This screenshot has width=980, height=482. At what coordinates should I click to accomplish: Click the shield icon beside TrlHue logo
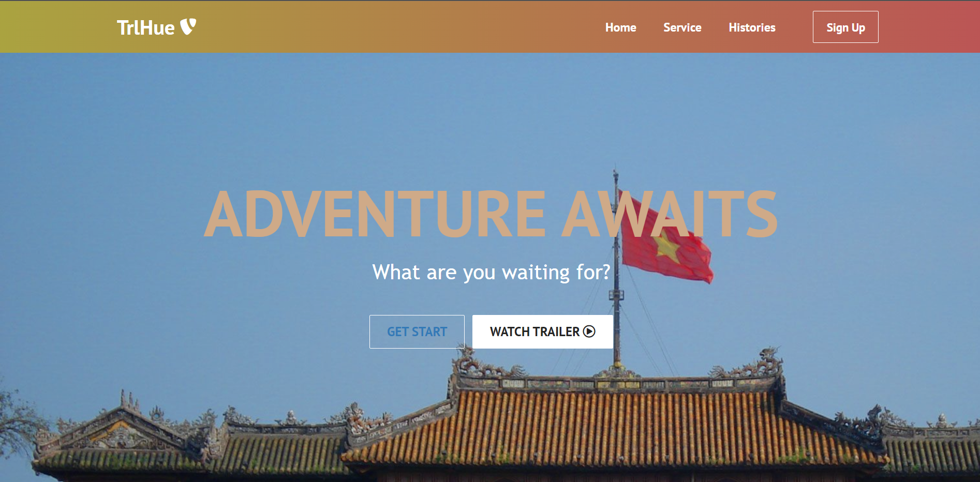point(188,26)
